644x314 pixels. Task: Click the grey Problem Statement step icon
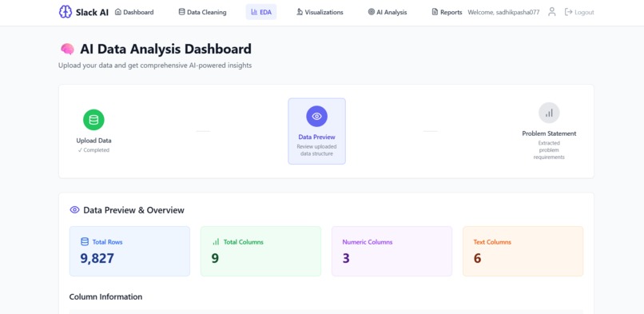pyautogui.click(x=549, y=113)
